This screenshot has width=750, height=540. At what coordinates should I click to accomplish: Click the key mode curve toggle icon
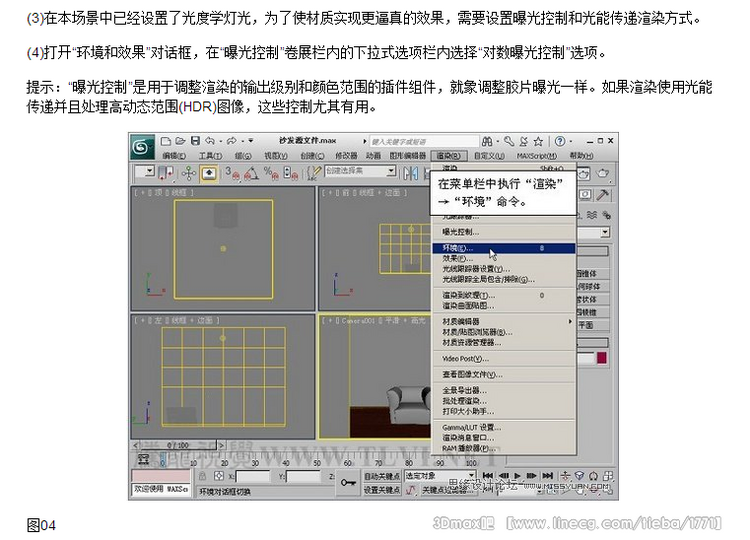pyautogui.click(x=410, y=490)
